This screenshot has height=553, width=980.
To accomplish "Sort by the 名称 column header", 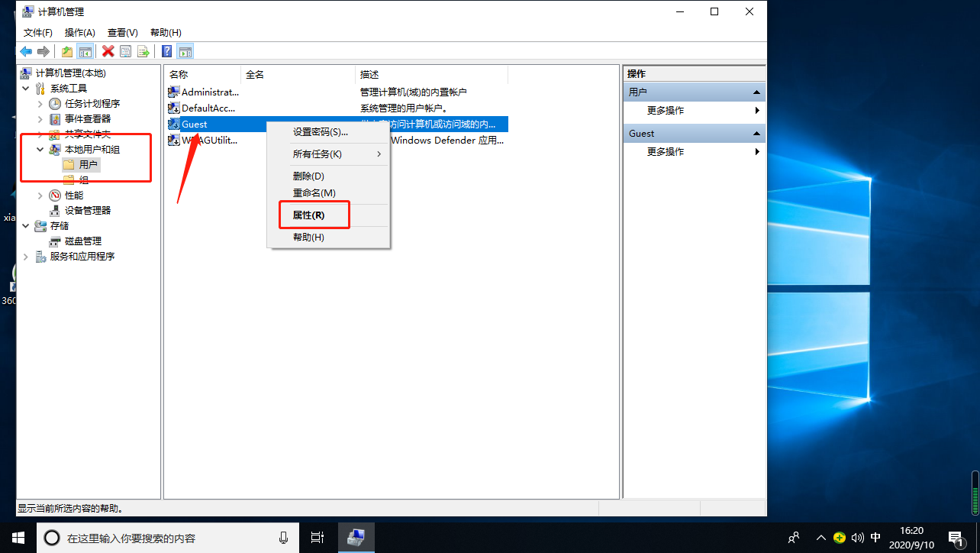I will tap(203, 75).
